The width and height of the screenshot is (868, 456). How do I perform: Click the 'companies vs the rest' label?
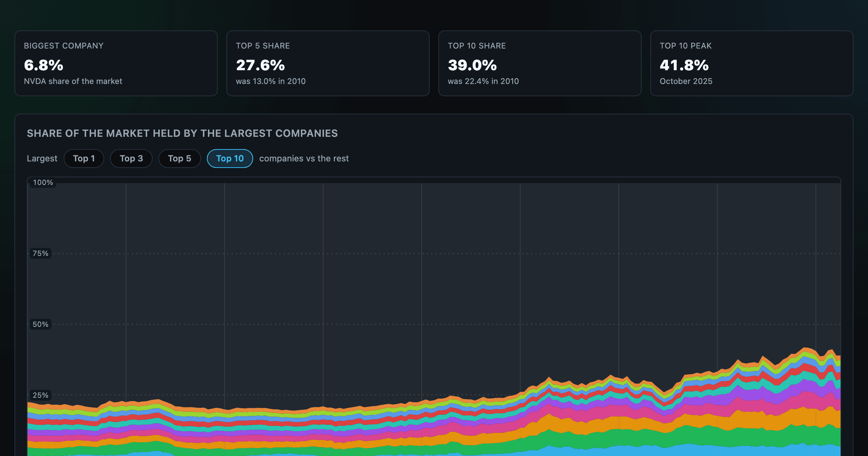pos(304,159)
